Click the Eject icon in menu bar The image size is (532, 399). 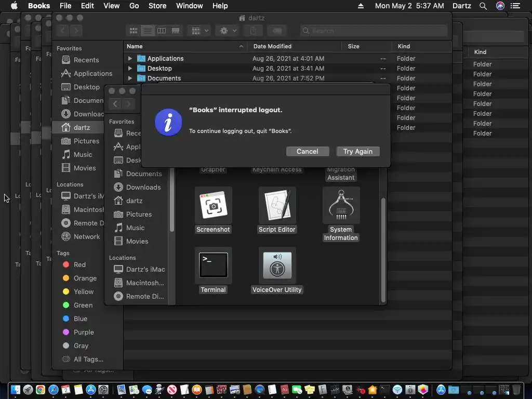(361, 6)
